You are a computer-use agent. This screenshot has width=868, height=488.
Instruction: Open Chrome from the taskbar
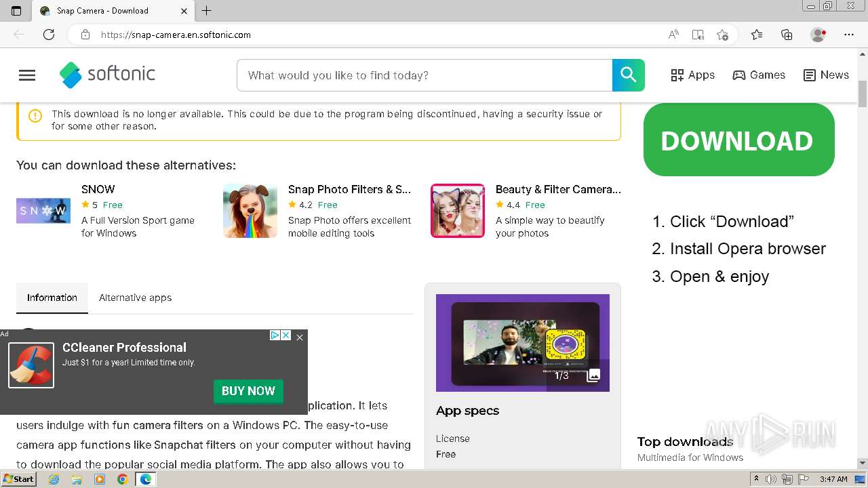(x=122, y=479)
